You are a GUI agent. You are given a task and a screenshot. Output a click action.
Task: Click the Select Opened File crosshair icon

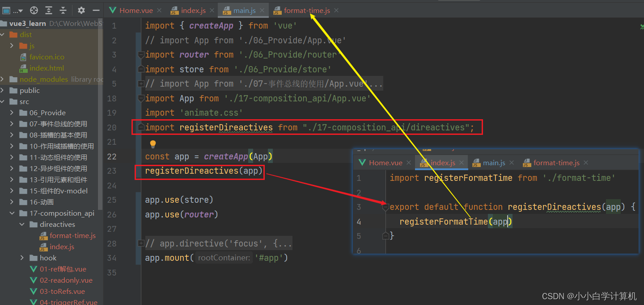coord(34,10)
